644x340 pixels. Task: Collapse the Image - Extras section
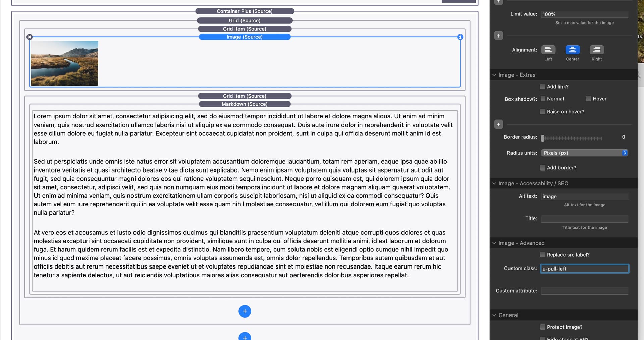[494, 75]
